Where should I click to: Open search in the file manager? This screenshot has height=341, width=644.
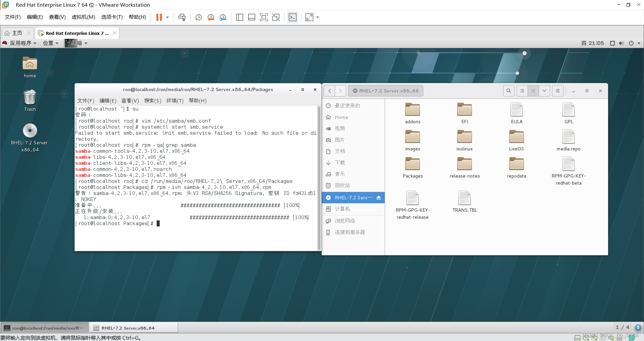509,91
